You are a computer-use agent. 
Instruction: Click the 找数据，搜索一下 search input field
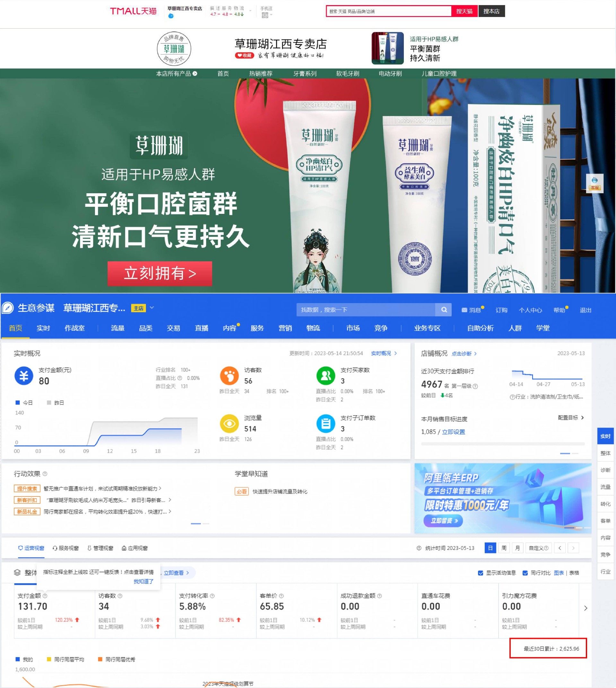point(366,309)
